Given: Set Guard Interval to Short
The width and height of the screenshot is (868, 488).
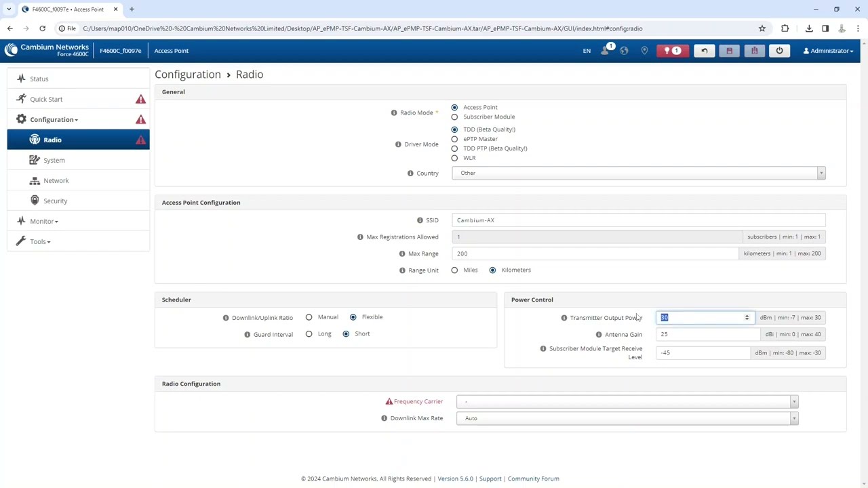Looking at the screenshot, I should 346,333.
